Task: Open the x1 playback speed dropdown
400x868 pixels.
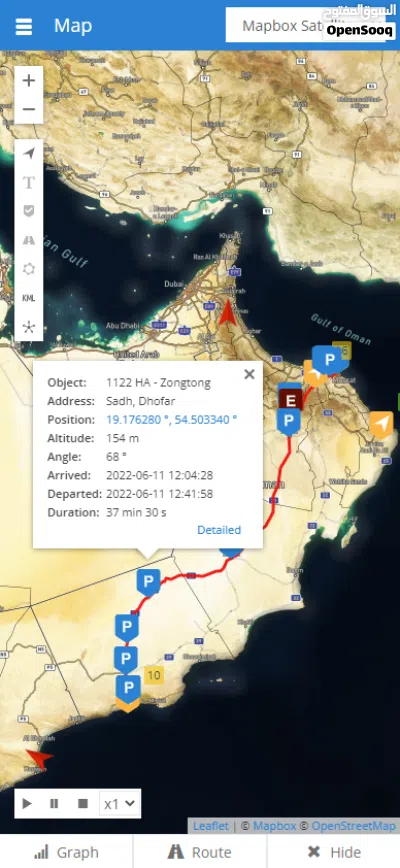Action: [x=120, y=804]
